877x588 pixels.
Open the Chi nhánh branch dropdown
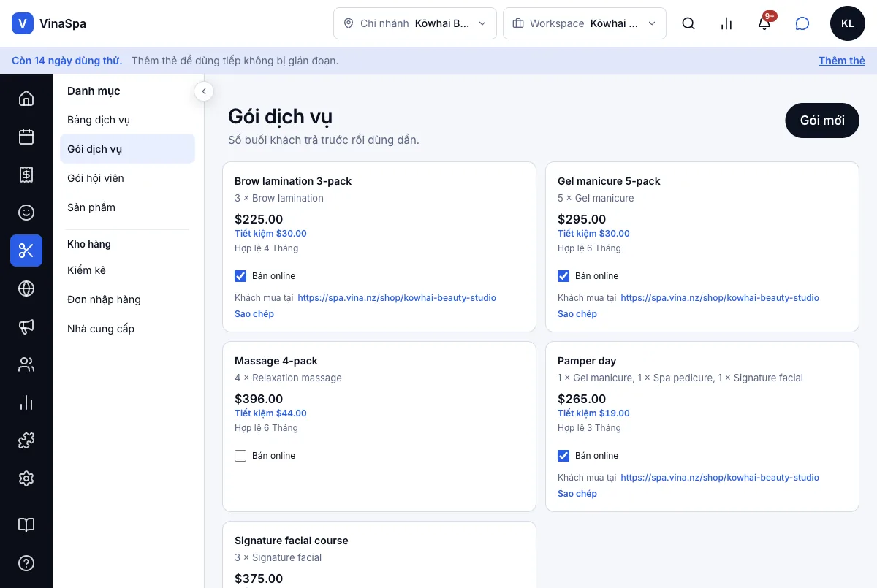click(415, 23)
